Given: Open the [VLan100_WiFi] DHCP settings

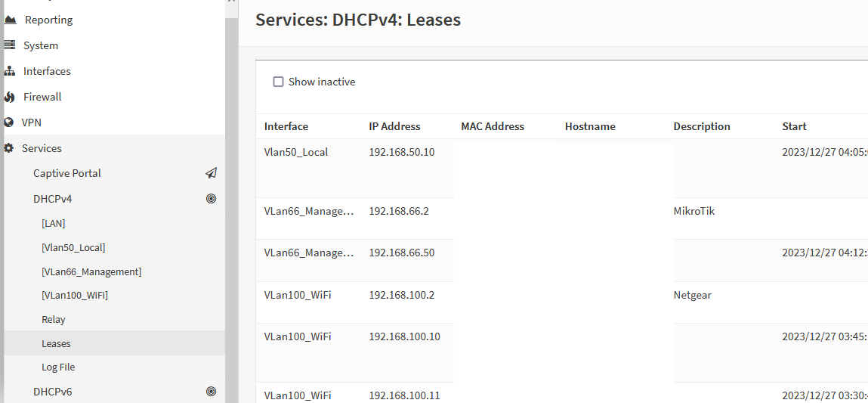Looking at the screenshot, I should tap(75, 296).
